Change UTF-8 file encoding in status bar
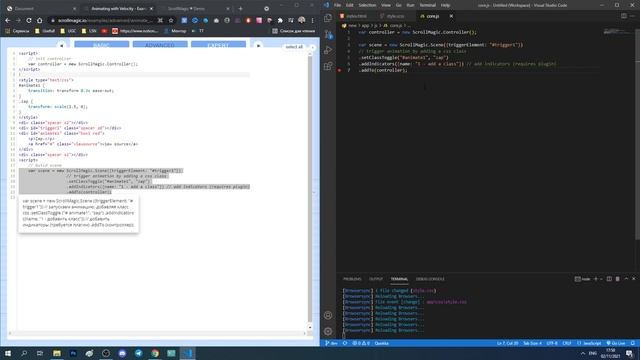Screen dimensions: 640x360 (552, 343)
